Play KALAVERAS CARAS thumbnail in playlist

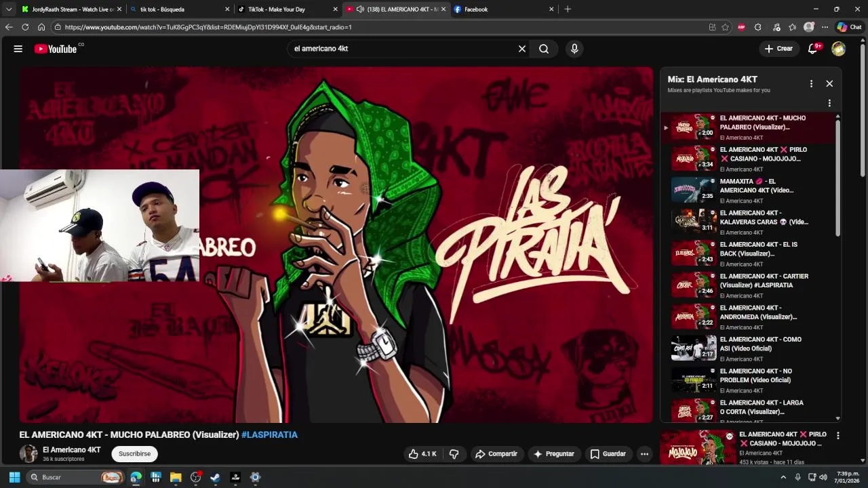(694, 221)
